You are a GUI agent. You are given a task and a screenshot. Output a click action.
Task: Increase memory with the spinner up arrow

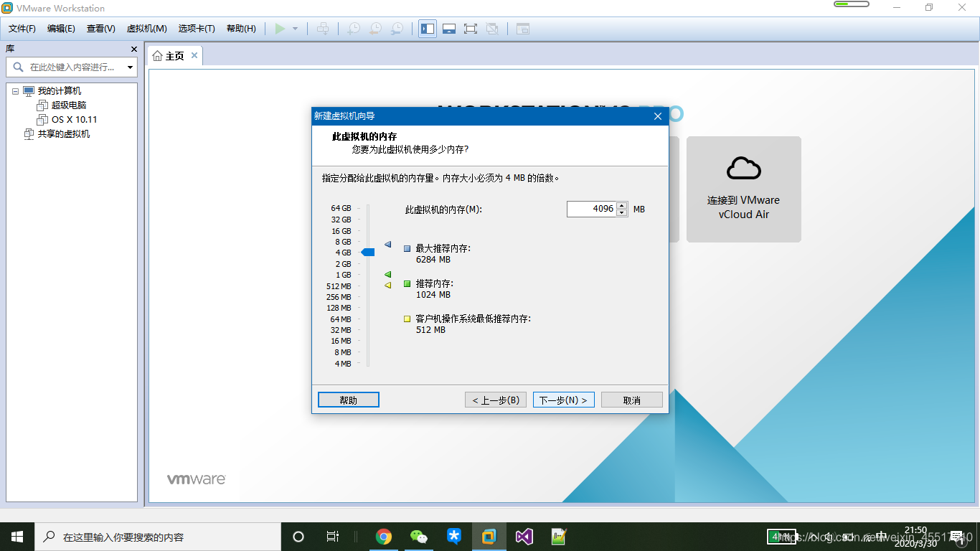pyautogui.click(x=622, y=205)
